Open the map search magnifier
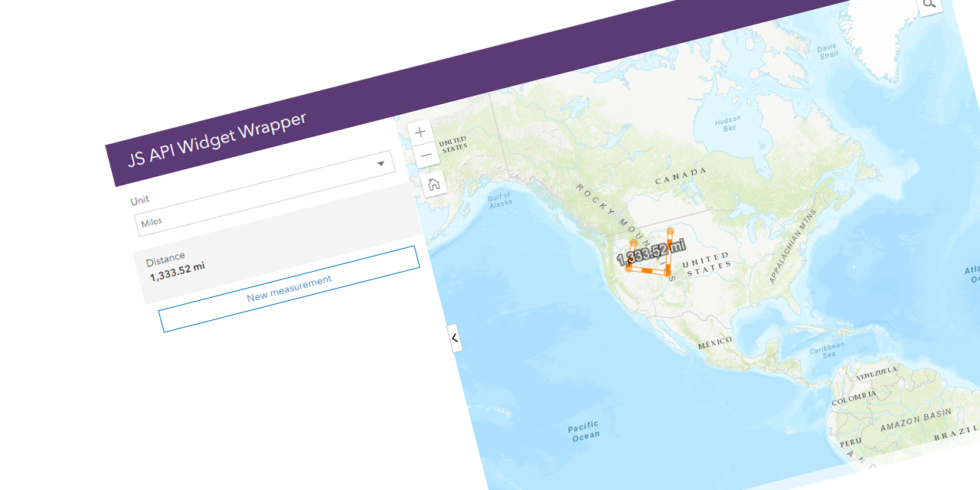This screenshot has height=490, width=980. pyautogui.click(x=929, y=4)
